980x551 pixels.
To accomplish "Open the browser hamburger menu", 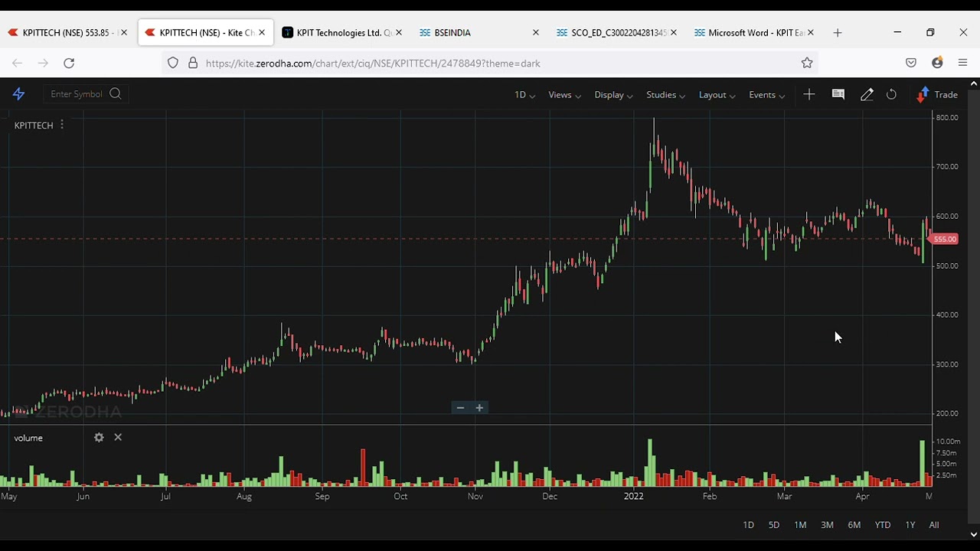I will (963, 64).
